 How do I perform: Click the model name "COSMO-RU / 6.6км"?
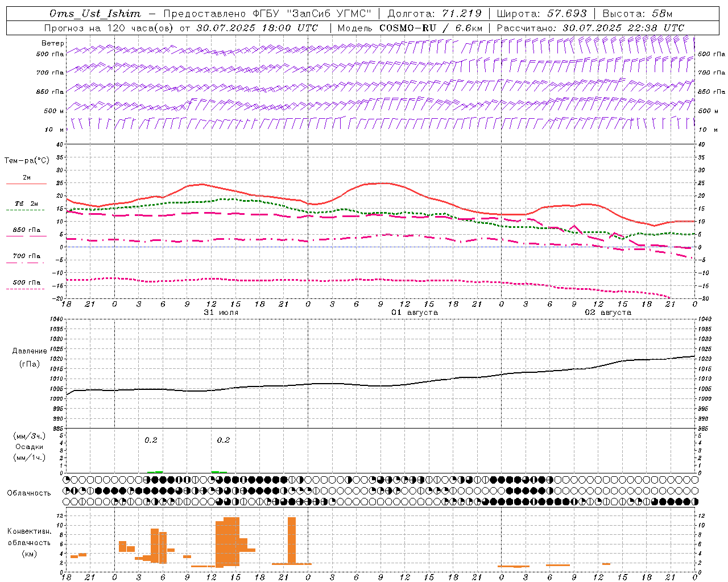(x=431, y=28)
